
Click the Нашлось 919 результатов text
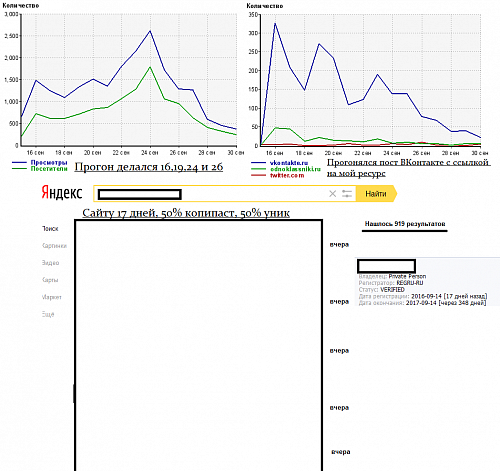[x=405, y=224]
